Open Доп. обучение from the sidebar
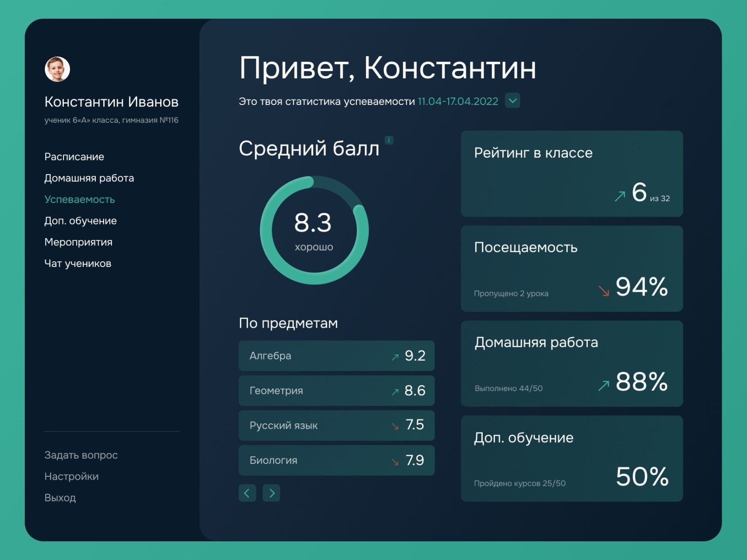The width and height of the screenshot is (747, 560). [x=80, y=220]
